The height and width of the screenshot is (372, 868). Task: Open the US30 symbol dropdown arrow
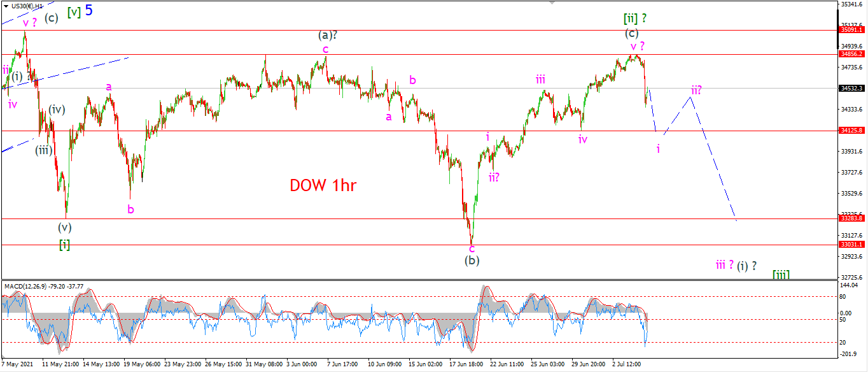coord(6,6)
